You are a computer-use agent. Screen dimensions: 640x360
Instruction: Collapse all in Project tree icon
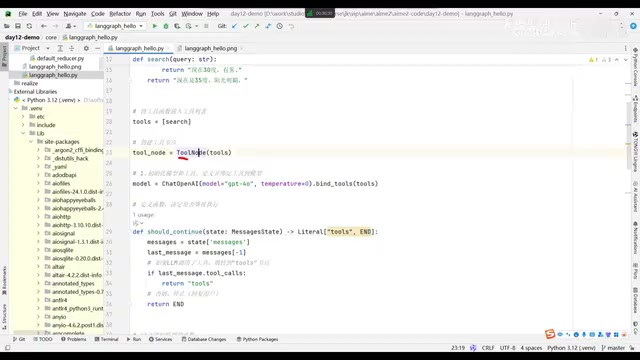(71, 48)
